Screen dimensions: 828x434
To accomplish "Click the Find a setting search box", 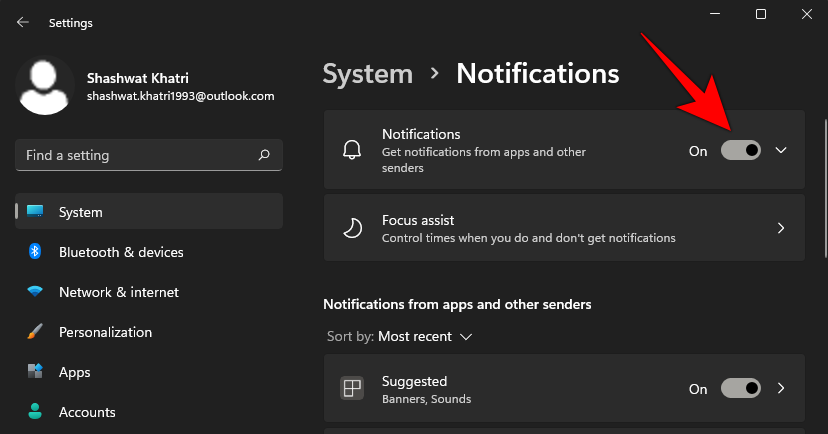I will pyautogui.click(x=149, y=155).
